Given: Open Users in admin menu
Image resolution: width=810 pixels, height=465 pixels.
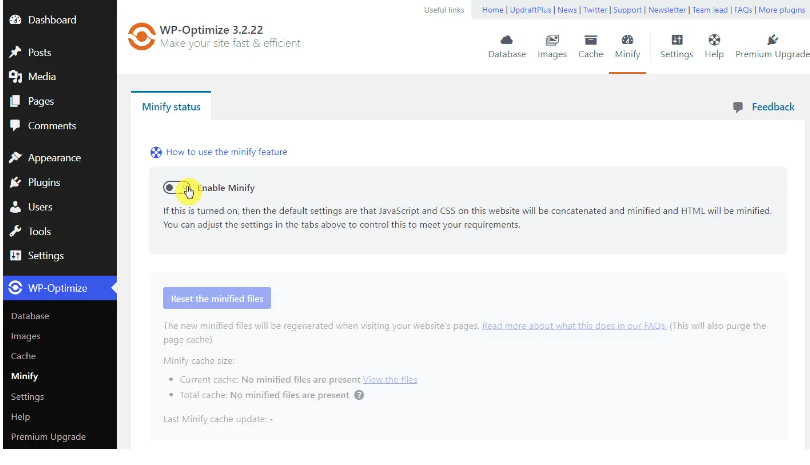Looking at the screenshot, I should point(40,207).
